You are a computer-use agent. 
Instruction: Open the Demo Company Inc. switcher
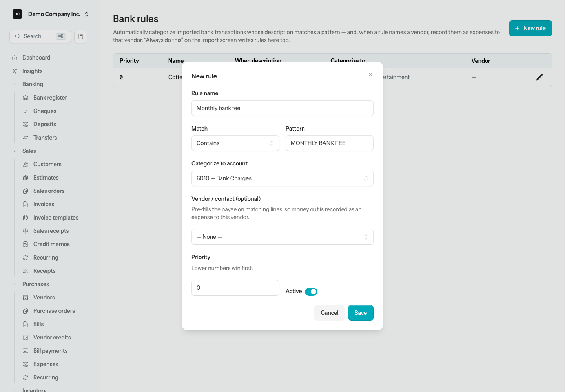(x=51, y=14)
